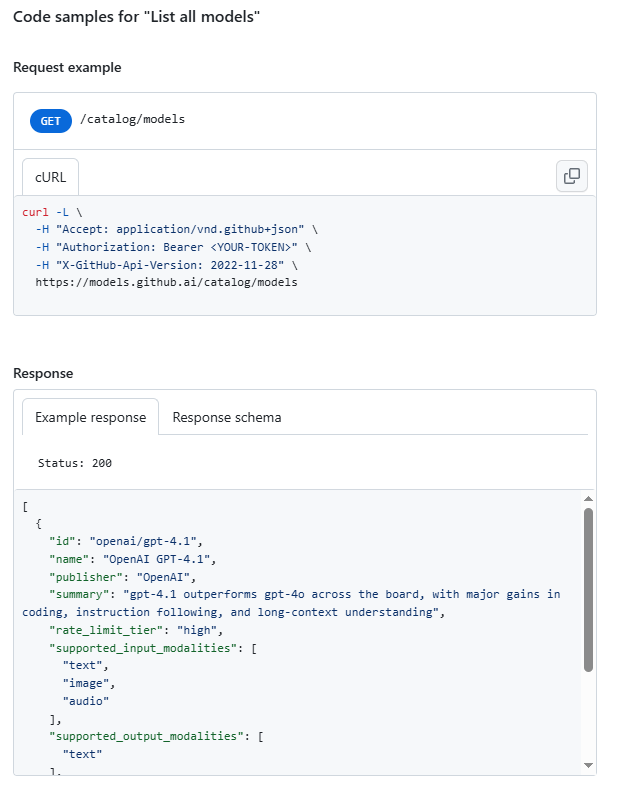Click the "supported_output_modalities" key
The height and width of the screenshot is (788, 630).
[146, 736]
